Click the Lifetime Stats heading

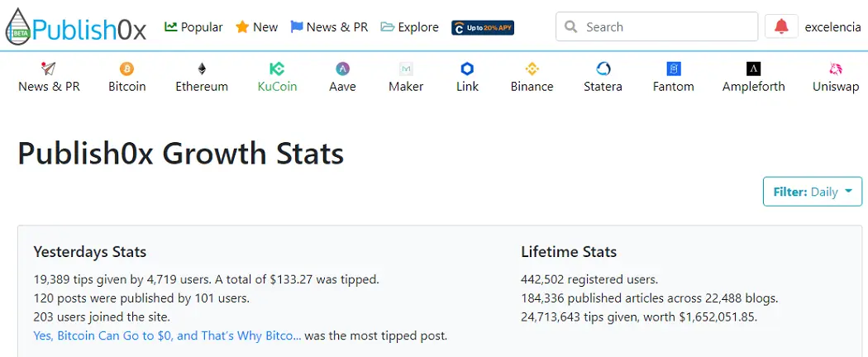pos(569,252)
